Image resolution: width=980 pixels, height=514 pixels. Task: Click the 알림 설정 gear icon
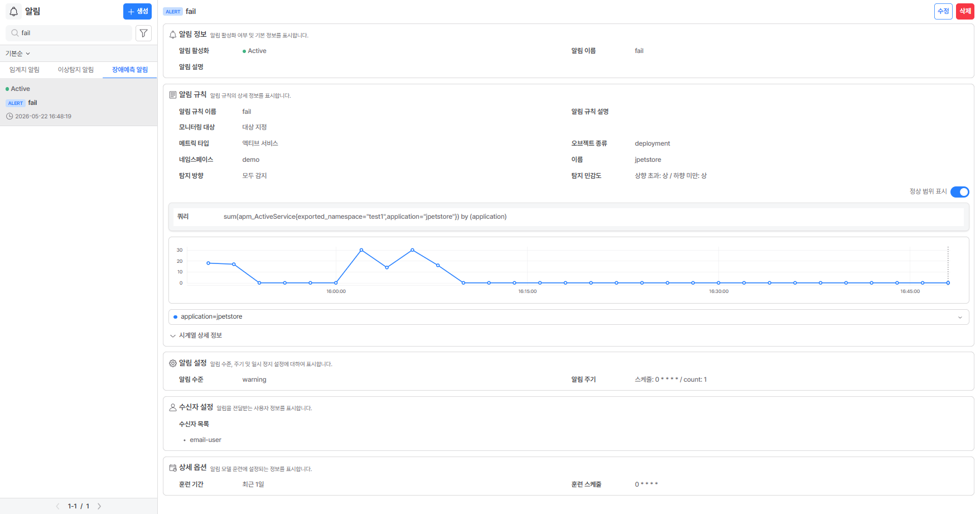pos(173,363)
